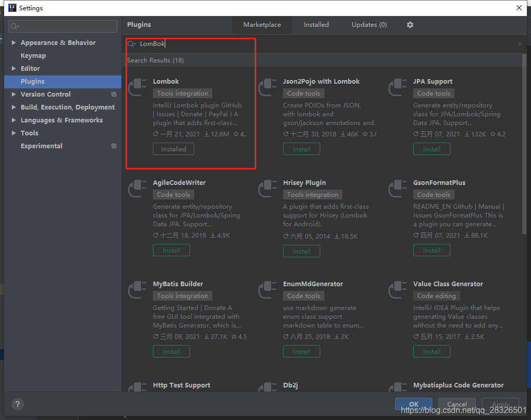Click the JPA Support plugin icon
This screenshot has width=531, height=420.
click(x=398, y=87)
